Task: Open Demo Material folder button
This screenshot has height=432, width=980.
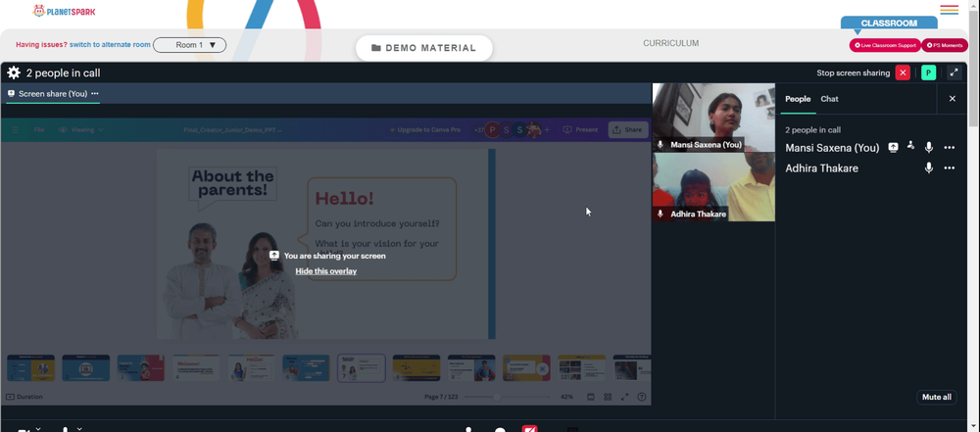Action: [423, 48]
